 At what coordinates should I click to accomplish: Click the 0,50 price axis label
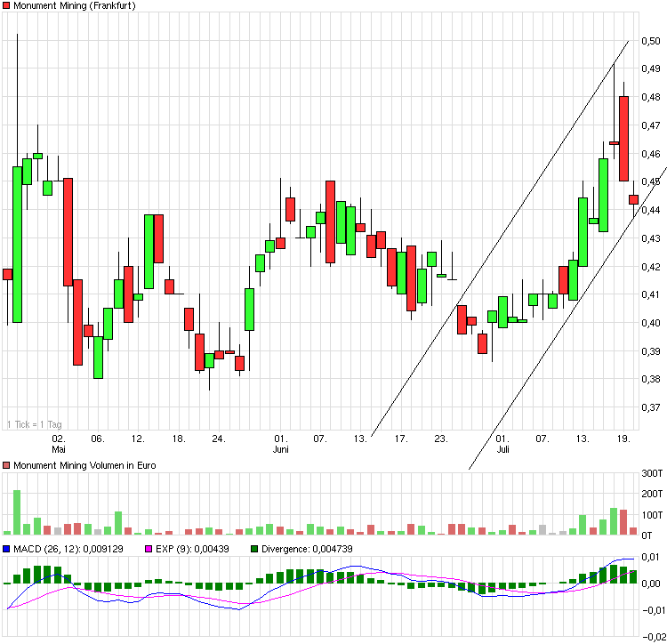651,41
